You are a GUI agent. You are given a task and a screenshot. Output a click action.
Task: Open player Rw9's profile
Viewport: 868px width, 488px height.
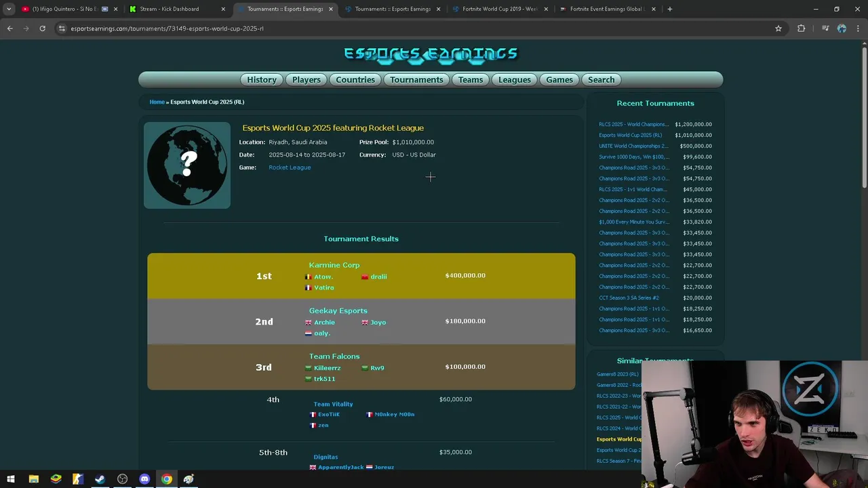[x=377, y=367]
